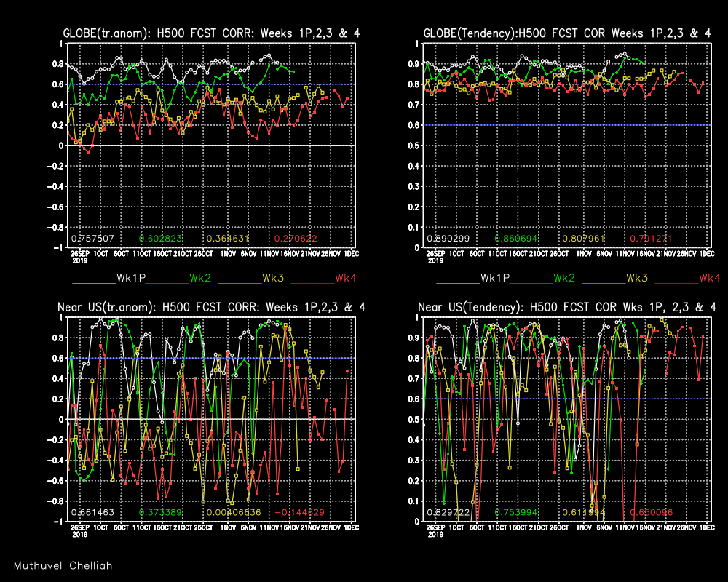Select the red value -0.144629
The width and height of the screenshot is (728, 582).
pyautogui.click(x=299, y=512)
